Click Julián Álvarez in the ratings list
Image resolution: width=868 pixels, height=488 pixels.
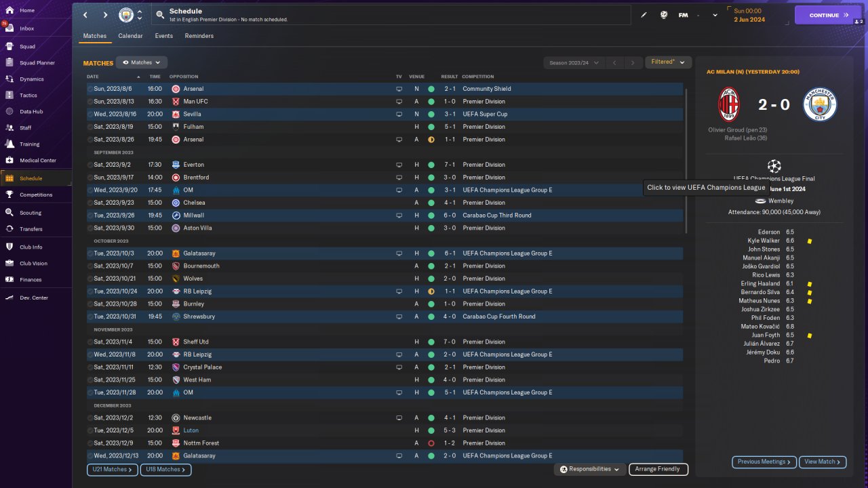pos(762,344)
